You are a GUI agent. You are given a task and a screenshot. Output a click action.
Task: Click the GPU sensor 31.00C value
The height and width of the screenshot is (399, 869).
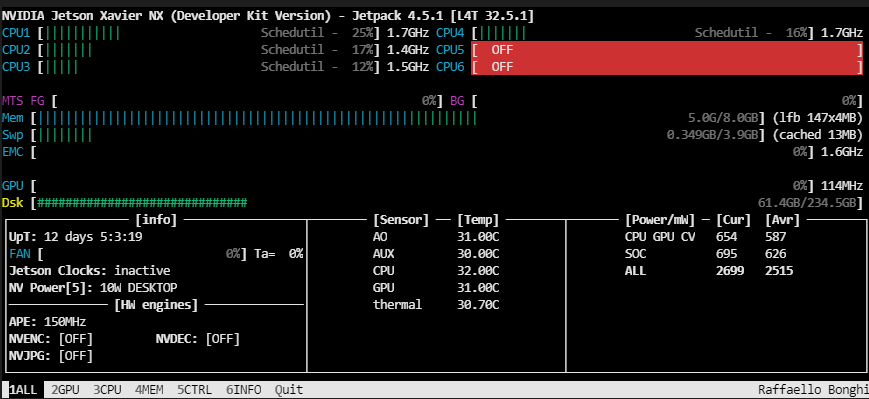click(478, 288)
